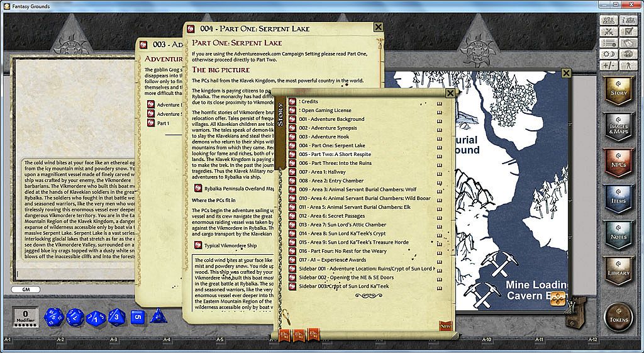Select 011 - Area 5 Elk entry
644x353 pixels.
click(x=355, y=207)
